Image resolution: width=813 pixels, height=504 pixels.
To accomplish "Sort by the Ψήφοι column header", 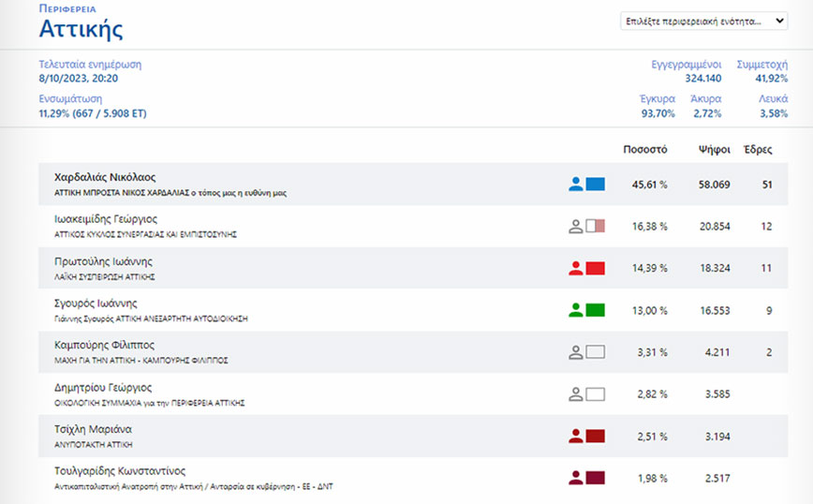I will tap(714, 149).
